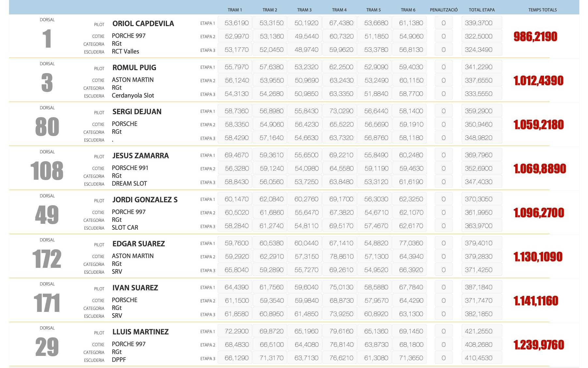Click the PENALITZACIÓ column header

coord(444,10)
